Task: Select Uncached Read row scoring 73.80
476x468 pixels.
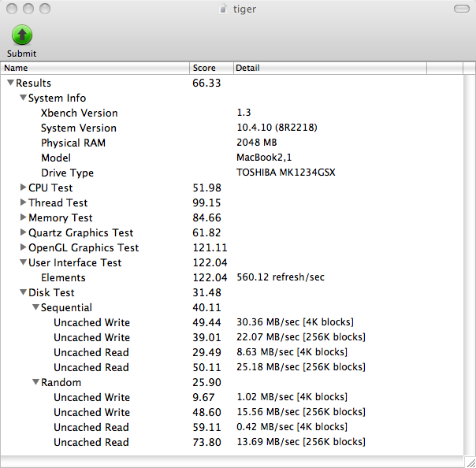Action: [232, 442]
